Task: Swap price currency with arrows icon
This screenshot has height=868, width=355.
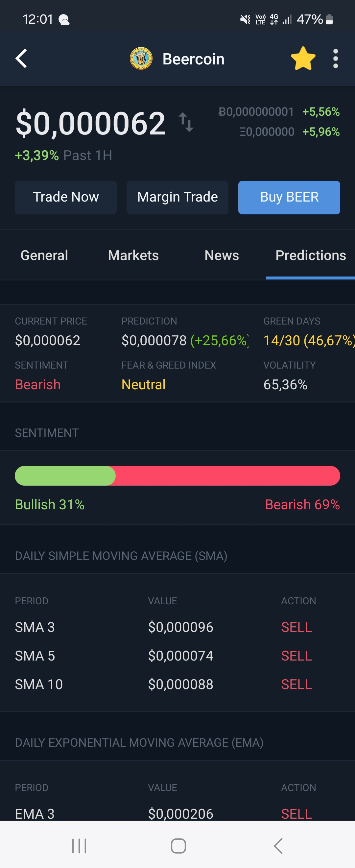Action: (186, 122)
